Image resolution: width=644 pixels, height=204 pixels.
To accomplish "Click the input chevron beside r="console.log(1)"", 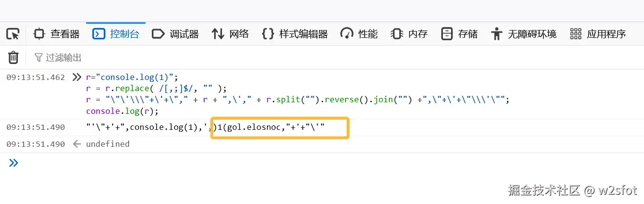I will coord(76,77).
